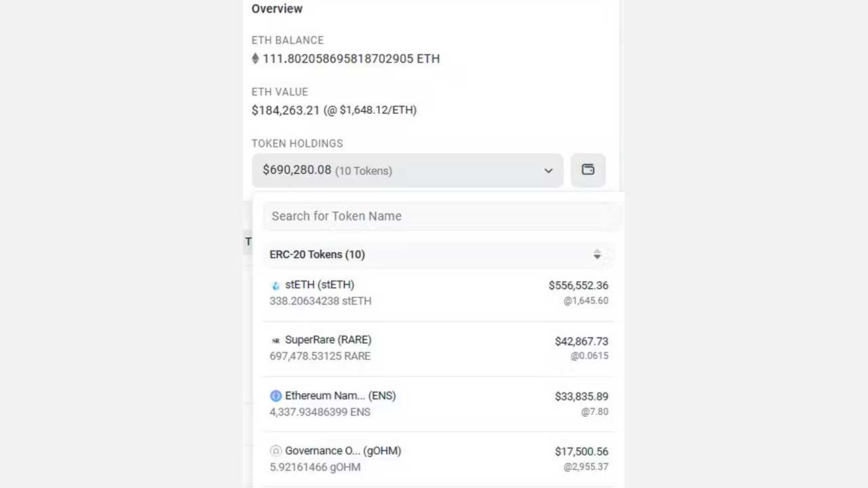The image size is (868, 488).
Task: Click the $1,648.12/ETH price text
Action: pyautogui.click(x=377, y=110)
